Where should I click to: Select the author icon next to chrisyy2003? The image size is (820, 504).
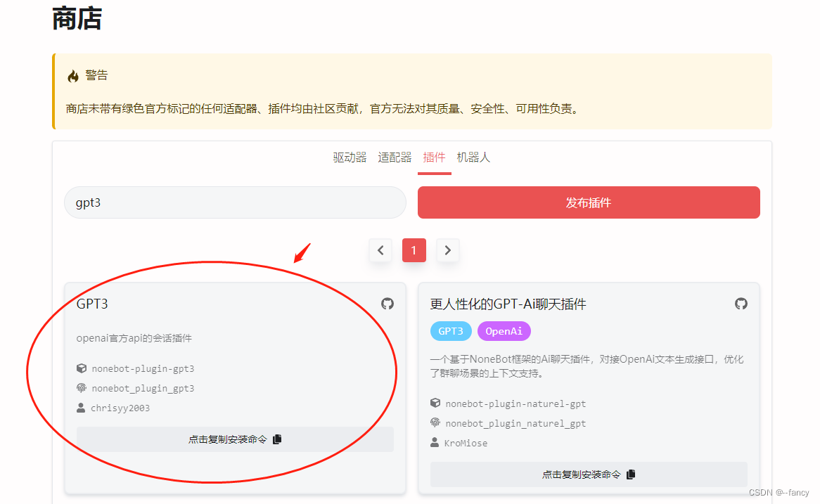click(82, 407)
